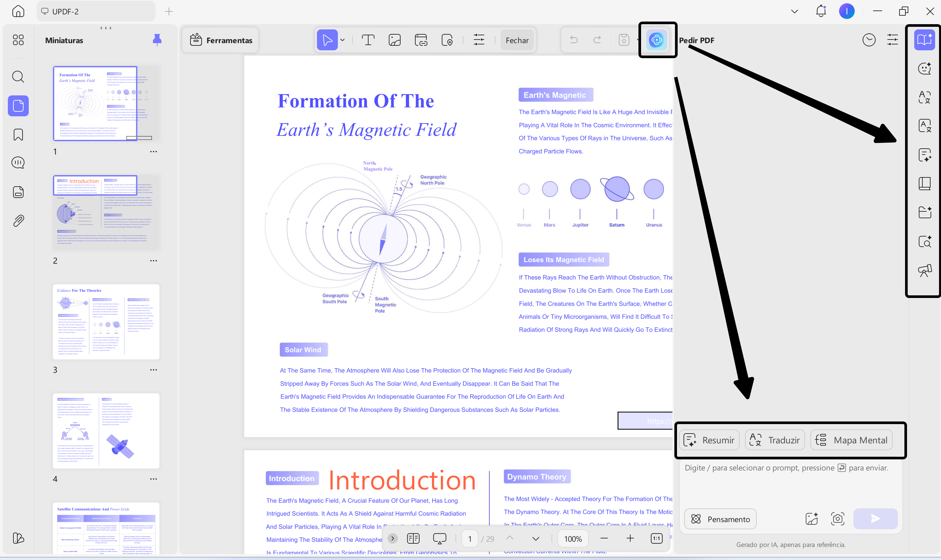Expand the selection tool dropdown arrow
Viewport: 941px width, 560px height.
343,40
